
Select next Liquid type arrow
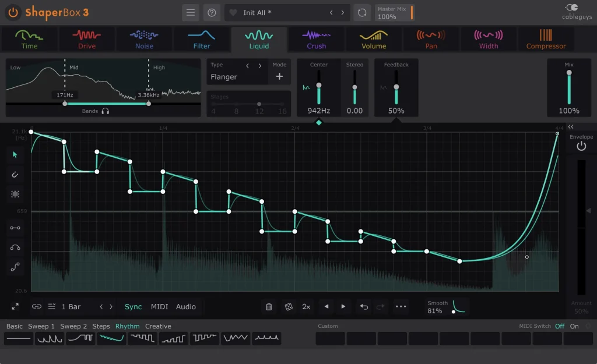[x=260, y=66]
